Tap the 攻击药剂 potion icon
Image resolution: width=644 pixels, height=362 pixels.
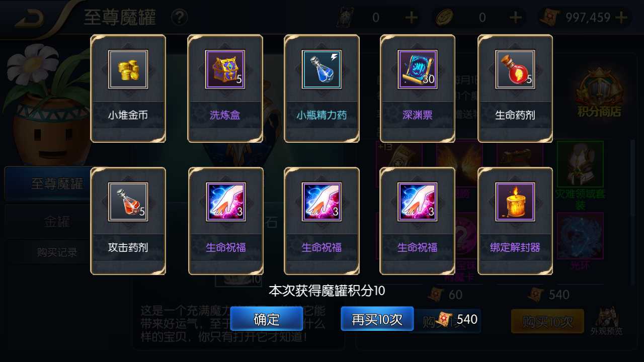tap(128, 202)
